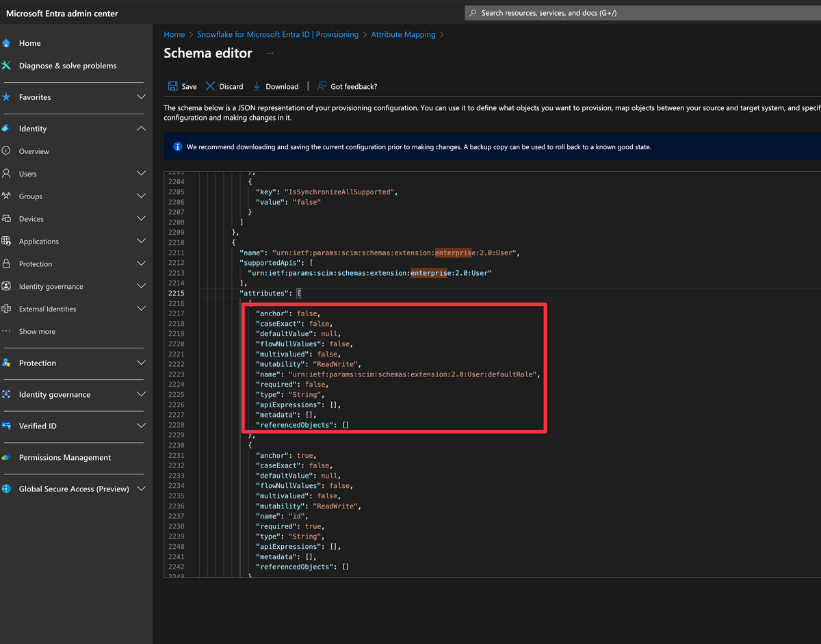The height and width of the screenshot is (644, 821).
Task: Click the Got feedback person icon
Action: (322, 86)
